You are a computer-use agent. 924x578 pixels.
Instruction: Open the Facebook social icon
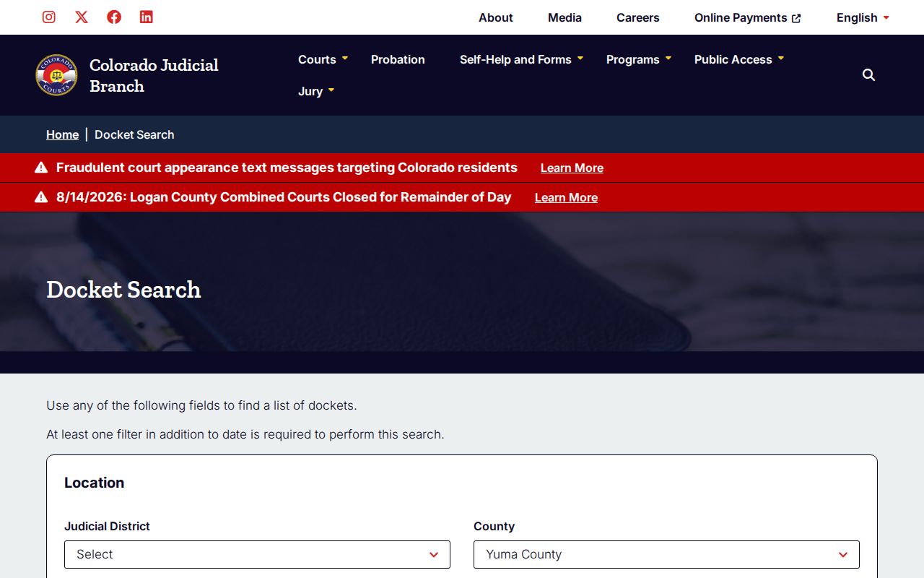point(114,17)
